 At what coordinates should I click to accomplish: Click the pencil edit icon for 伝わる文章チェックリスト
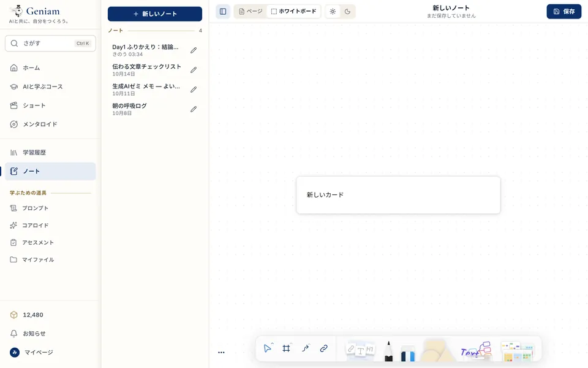point(194,70)
